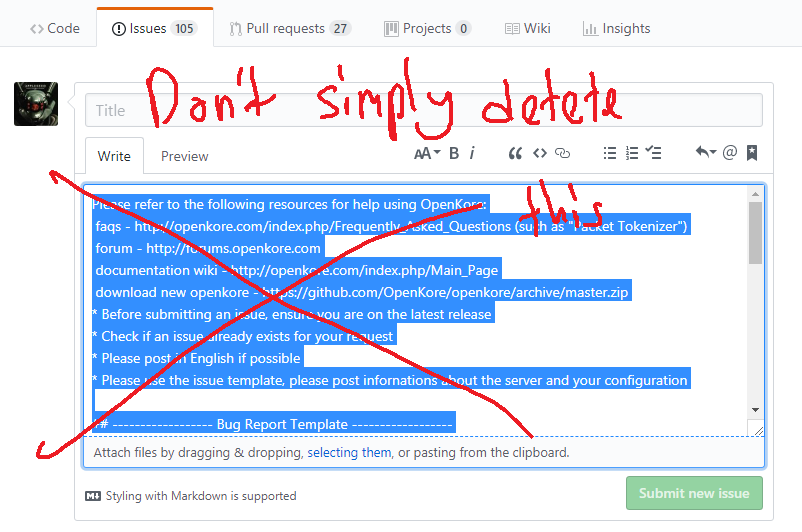802x532 pixels.
Task: Reference an issue with the bookmark icon
Action: pos(752,152)
